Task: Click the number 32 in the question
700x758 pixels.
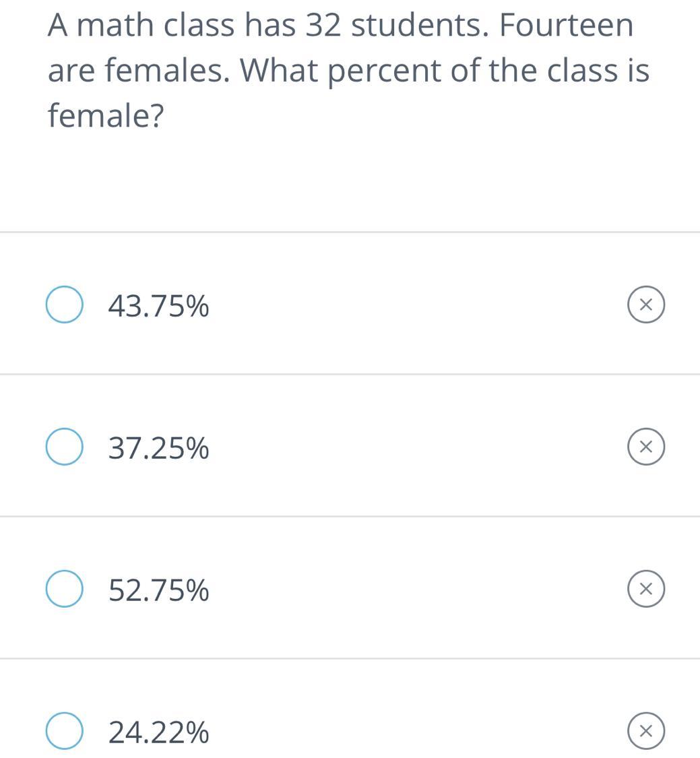Action: [323, 26]
